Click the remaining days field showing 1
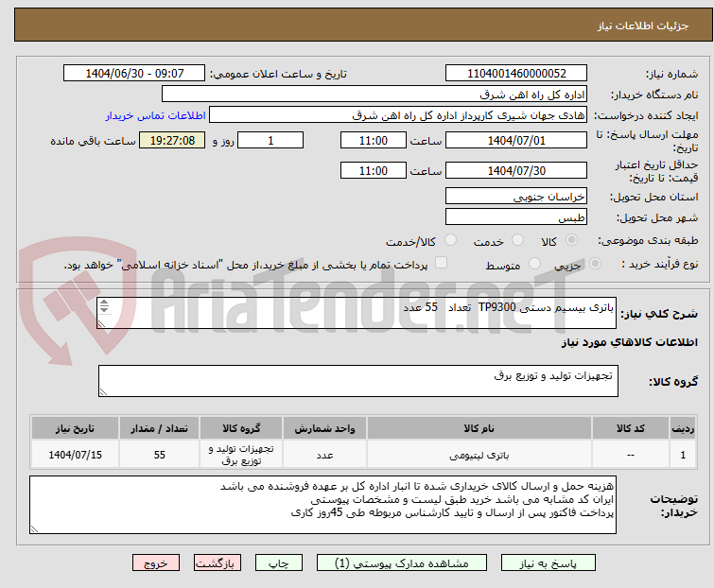The width and height of the screenshot is (714, 588). pos(270,140)
